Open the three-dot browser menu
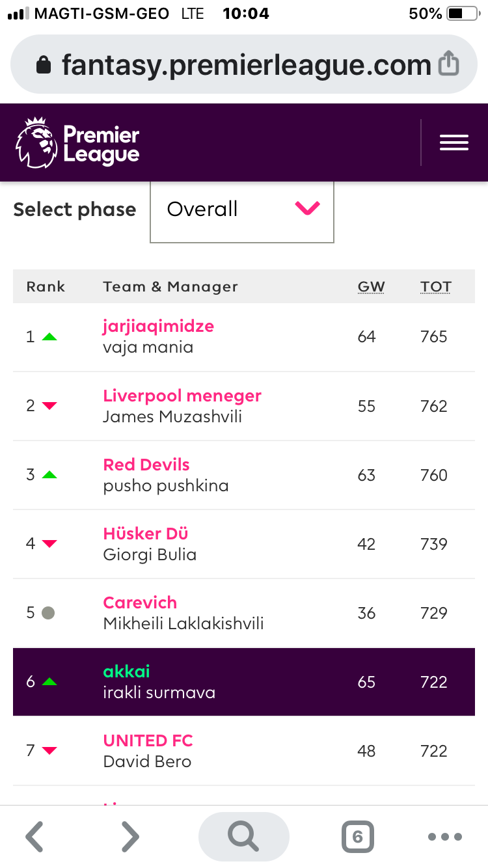This screenshot has width=488, height=868. click(445, 837)
